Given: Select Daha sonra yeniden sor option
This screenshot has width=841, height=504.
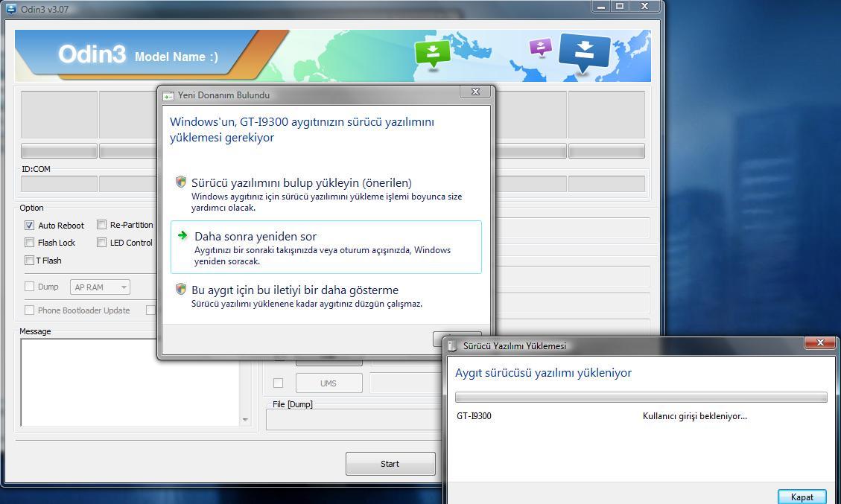Looking at the screenshot, I should coord(326,247).
